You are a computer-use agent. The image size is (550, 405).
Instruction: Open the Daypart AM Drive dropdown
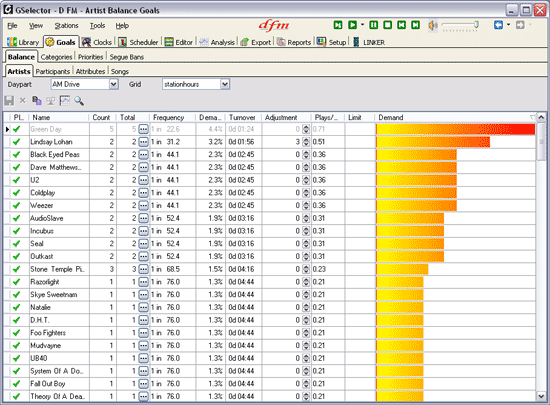tap(113, 84)
